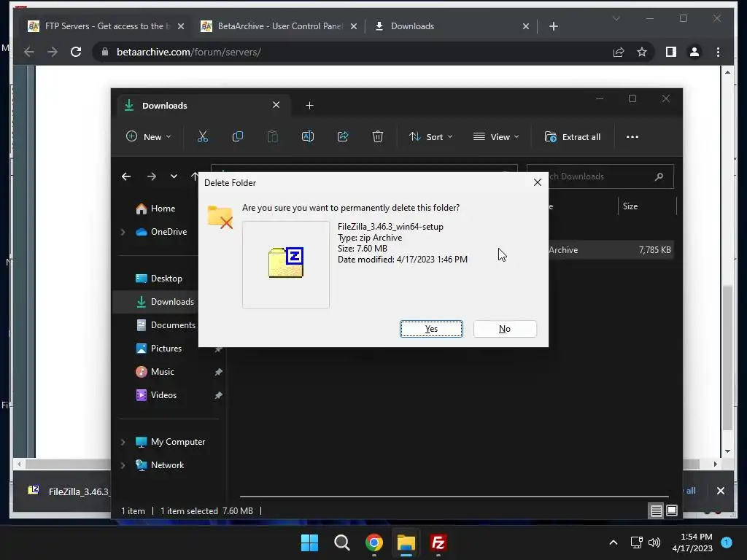The height and width of the screenshot is (560, 747).
Task: Unpin Music using its pin icon
Action: pyautogui.click(x=218, y=372)
